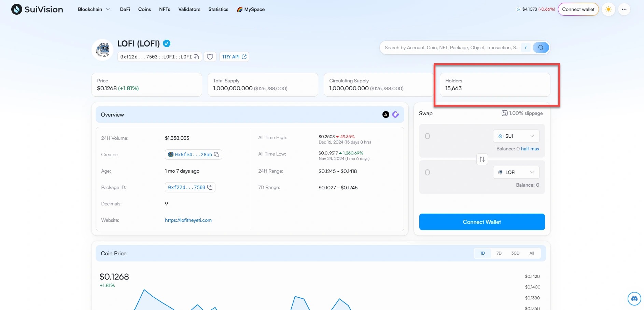Viewport: 644px width, 310px height.
Task: Click the SuiVision logo
Action: (x=37, y=9)
